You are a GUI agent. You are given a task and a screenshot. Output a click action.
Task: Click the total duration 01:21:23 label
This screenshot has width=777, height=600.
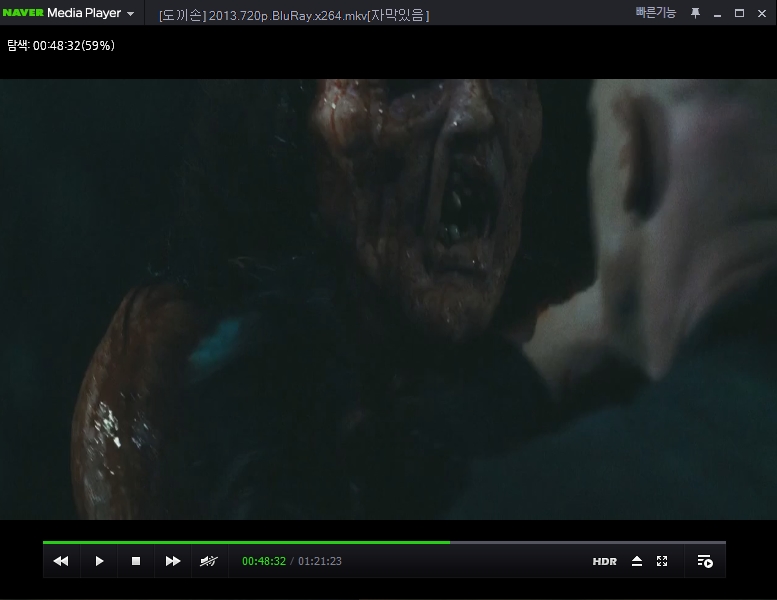click(x=320, y=561)
